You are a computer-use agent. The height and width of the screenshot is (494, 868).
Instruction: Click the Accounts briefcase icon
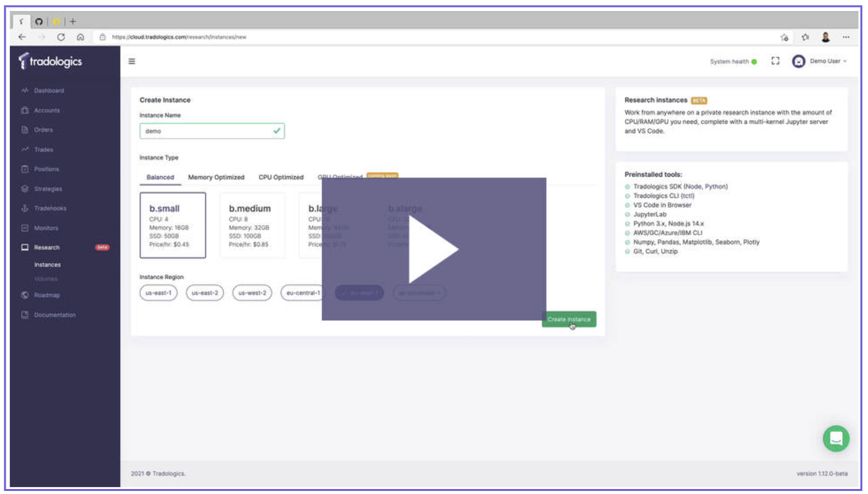25,111
